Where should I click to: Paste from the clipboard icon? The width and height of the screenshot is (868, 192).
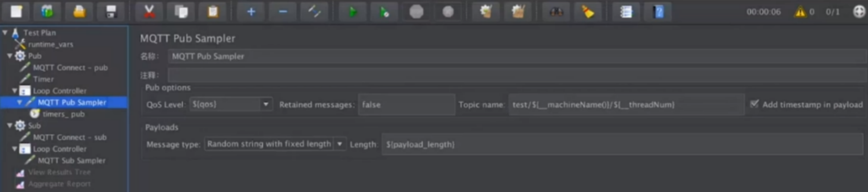click(213, 12)
